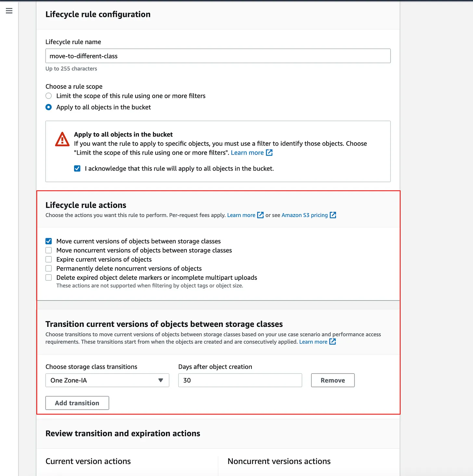Remove the One Zone-IA transition
This screenshot has height=476, width=473.
(332, 380)
